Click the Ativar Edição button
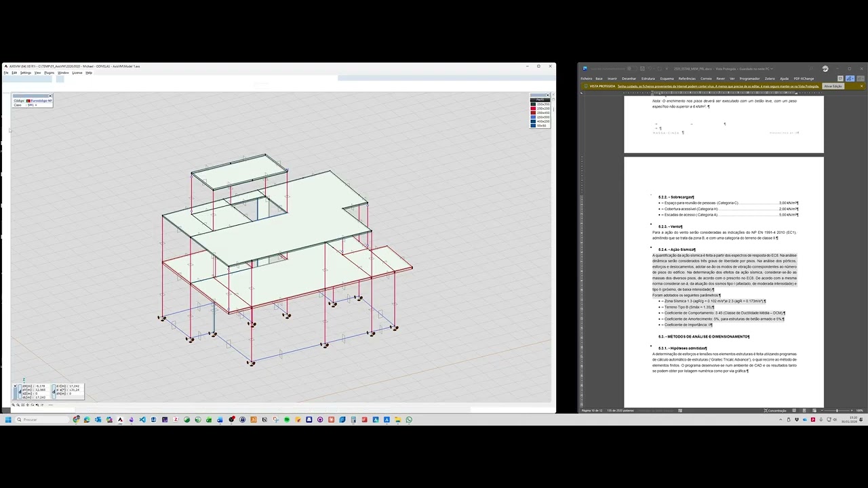Image resolution: width=868 pixels, height=488 pixels. [833, 86]
